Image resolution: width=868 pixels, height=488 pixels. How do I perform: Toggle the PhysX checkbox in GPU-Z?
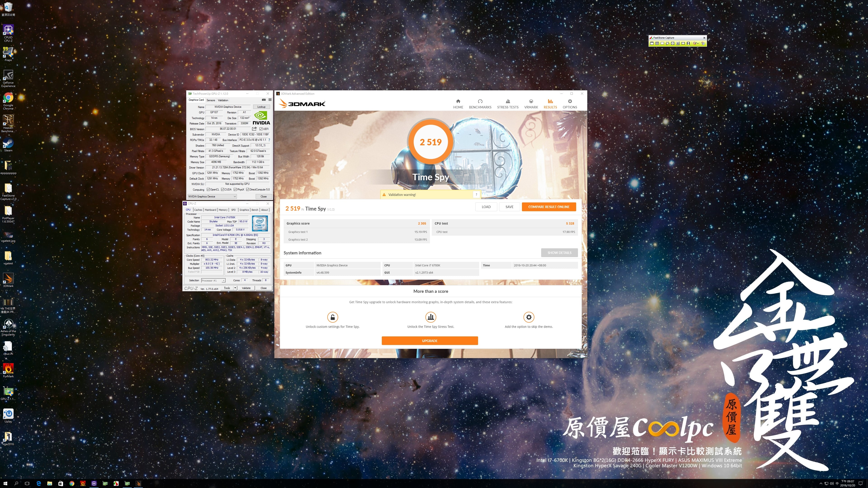pyautogui.click(x=235, y=189)
